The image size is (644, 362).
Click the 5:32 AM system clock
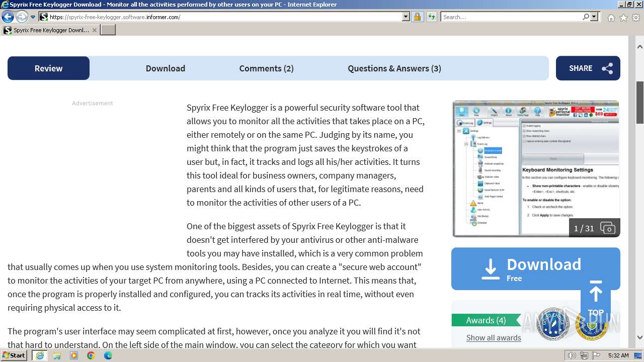coord(618,355)
